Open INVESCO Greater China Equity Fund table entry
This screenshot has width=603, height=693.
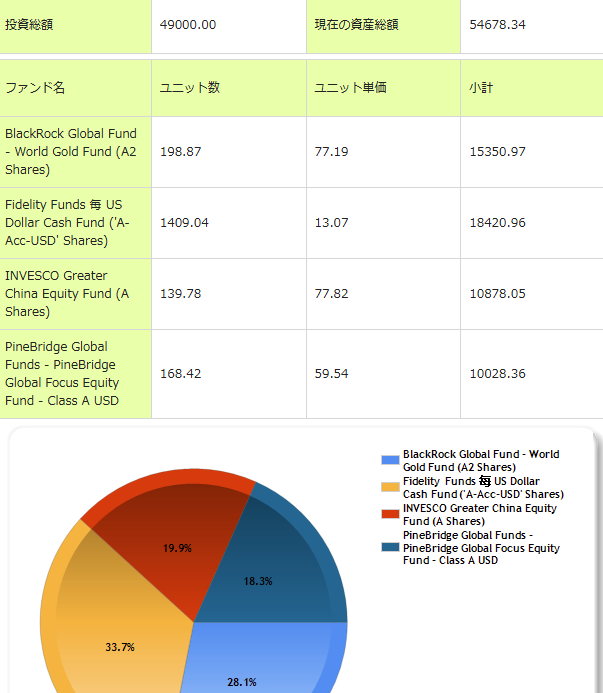click(x=67, y=293)
